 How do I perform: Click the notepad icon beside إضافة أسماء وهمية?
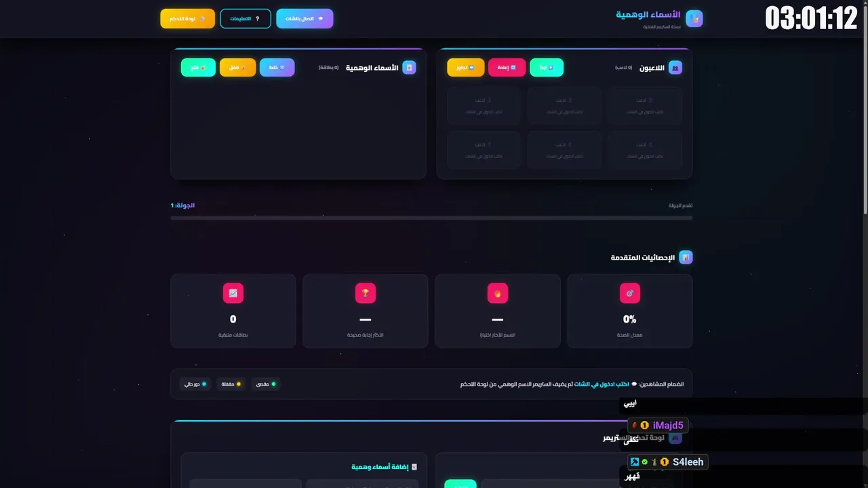pyautogui.click(x=414, y=467)
